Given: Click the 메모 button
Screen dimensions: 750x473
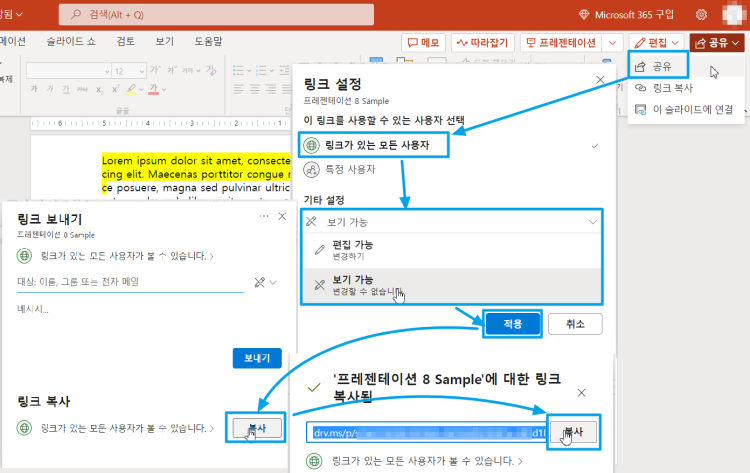Looking at the screenshot, I should pyautogui.click(x=423, y=43).
